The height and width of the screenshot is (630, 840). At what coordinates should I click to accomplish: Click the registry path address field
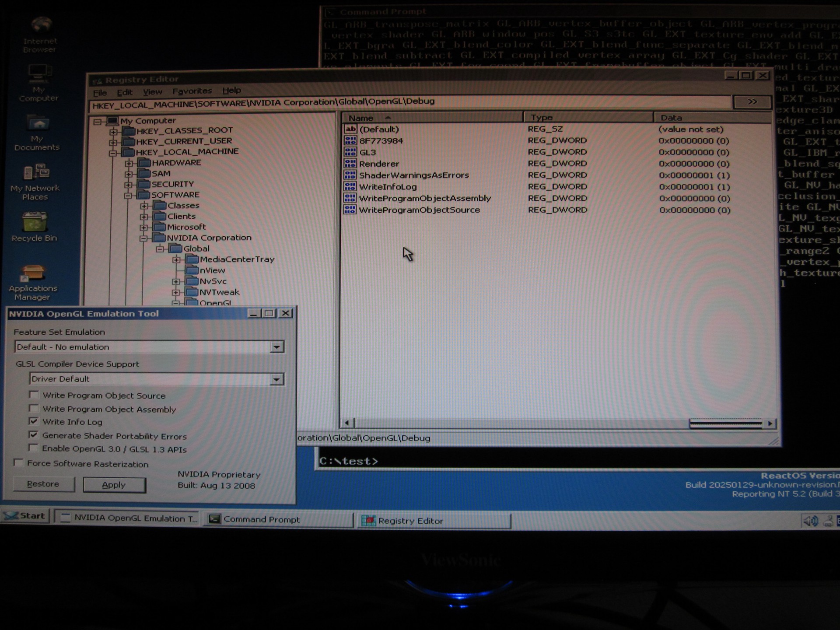point(410,103)
